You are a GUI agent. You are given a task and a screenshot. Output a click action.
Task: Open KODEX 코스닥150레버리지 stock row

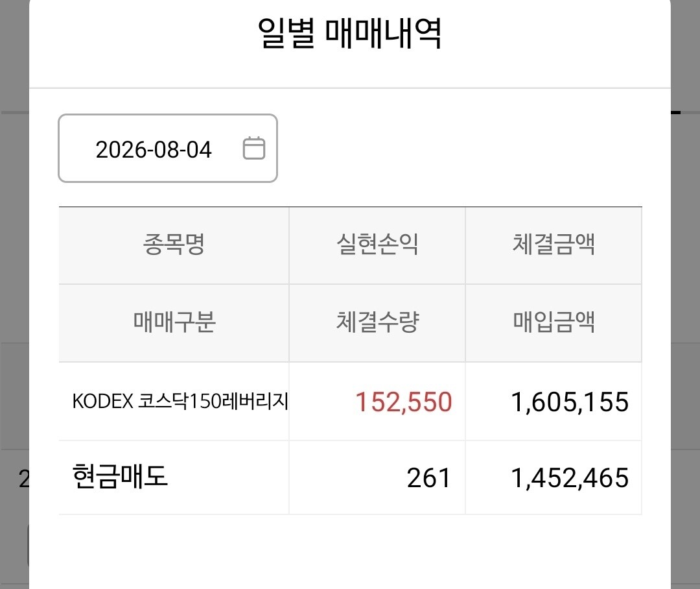click(180, 401)
